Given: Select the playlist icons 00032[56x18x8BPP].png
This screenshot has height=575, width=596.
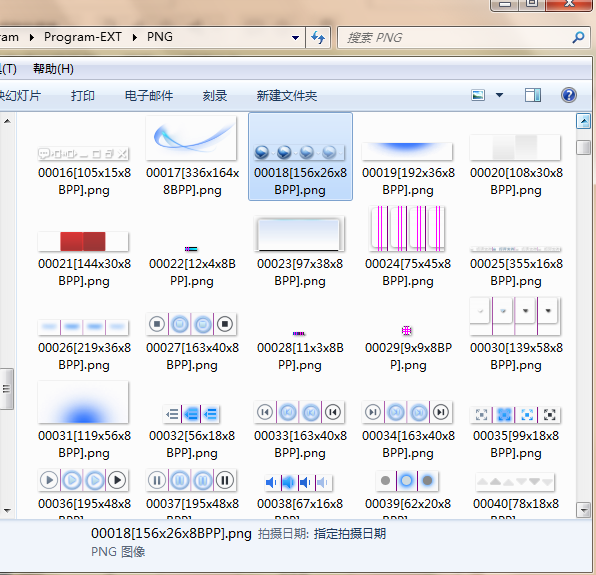Looking at the screenshot, I should point(191,413).
